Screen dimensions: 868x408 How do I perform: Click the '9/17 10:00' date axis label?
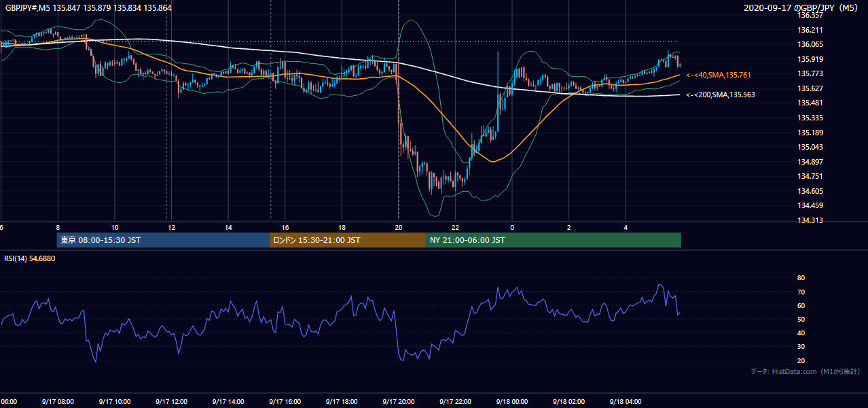coord(114,402)
